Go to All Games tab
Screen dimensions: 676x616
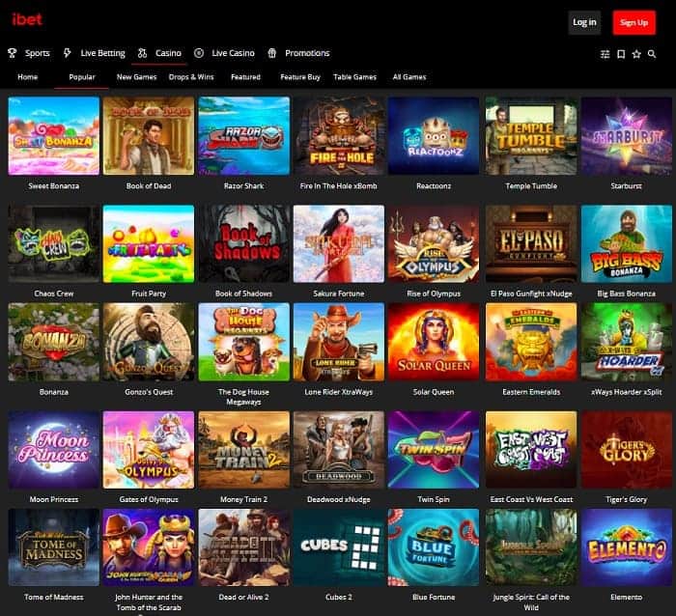coord(409,77)
